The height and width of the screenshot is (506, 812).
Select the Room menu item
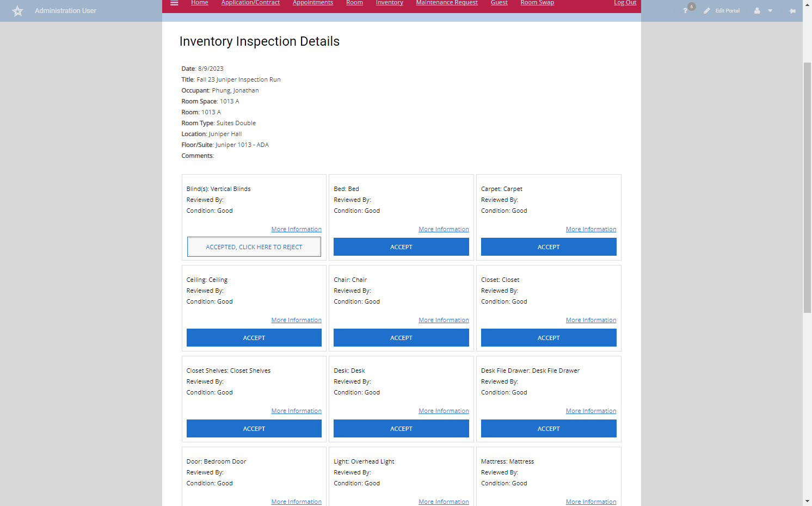pyautogui.click(x=354, y=3)
